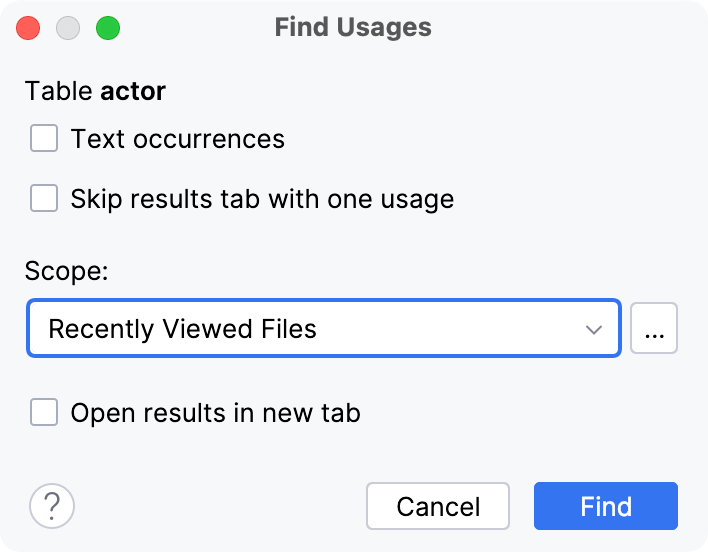Click the Text occurrences label text
708x552 pixels.
click(178, 139)
